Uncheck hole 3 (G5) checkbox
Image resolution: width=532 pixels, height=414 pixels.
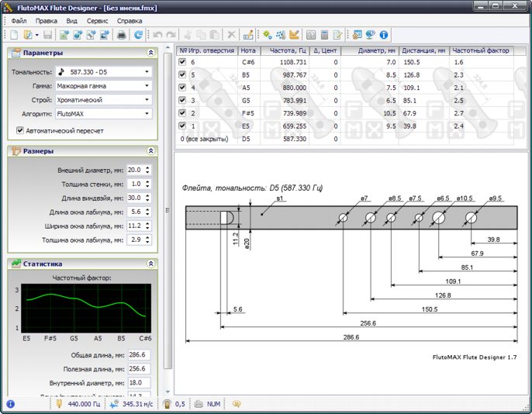tap(182, 100)
